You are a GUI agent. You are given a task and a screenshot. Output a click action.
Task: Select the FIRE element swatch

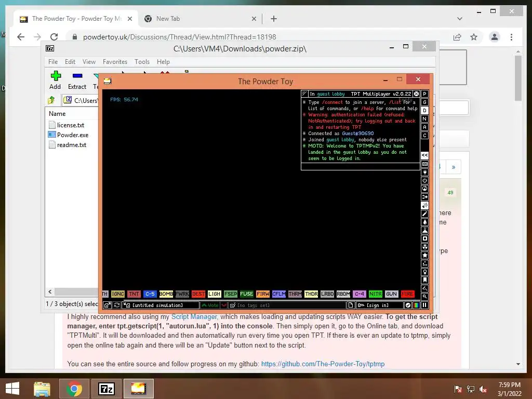407,294
